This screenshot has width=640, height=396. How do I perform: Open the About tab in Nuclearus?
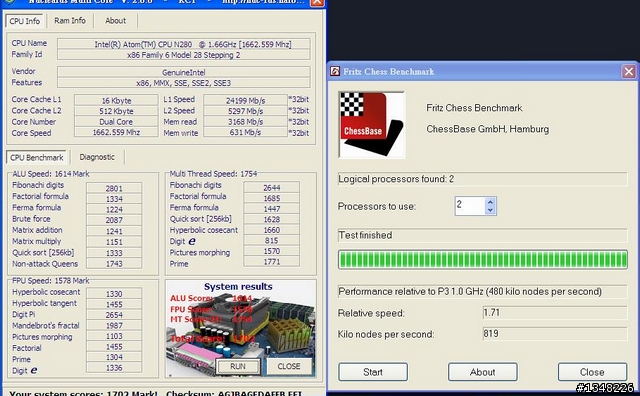(x=116, y=20)
